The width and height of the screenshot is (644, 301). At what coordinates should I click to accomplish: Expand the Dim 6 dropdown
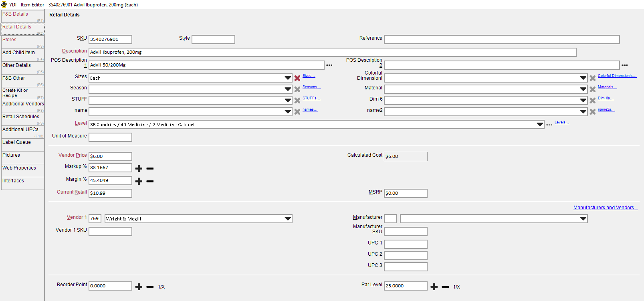click(x=583, y=101)
